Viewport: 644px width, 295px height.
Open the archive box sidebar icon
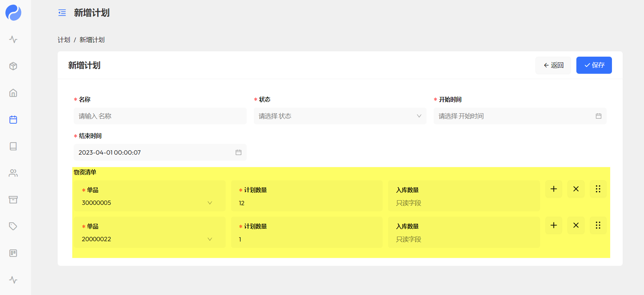(x=13, y=200)
